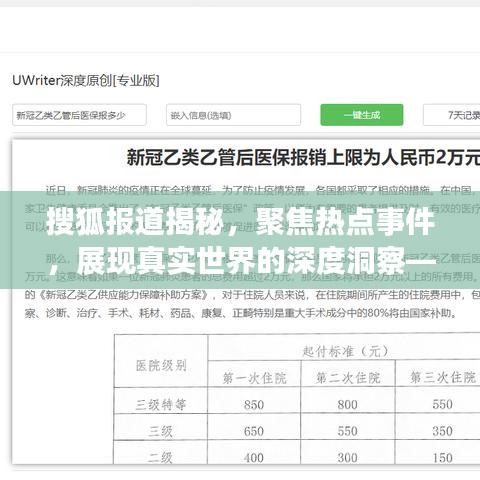Click the paragraph line starting 察、诊断、治疗、手术
Viewport: 480px width, 480px height.
pyautogui.click(x=241, y=313)
